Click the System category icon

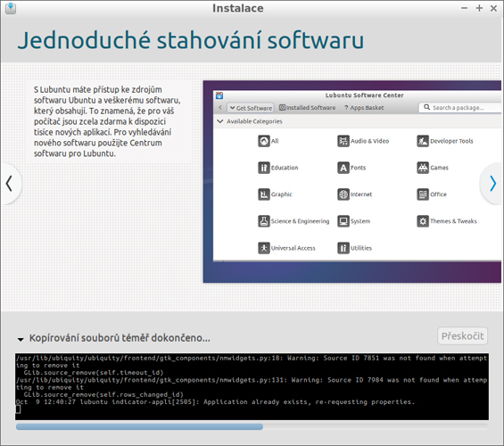click(x=343, y=221)
